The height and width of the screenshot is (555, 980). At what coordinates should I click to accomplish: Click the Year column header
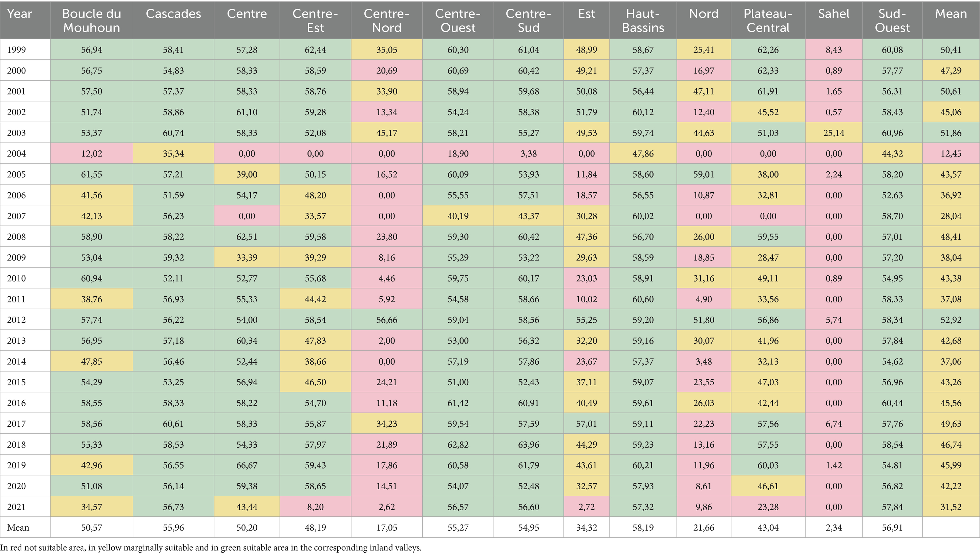[x=19, y=14]
